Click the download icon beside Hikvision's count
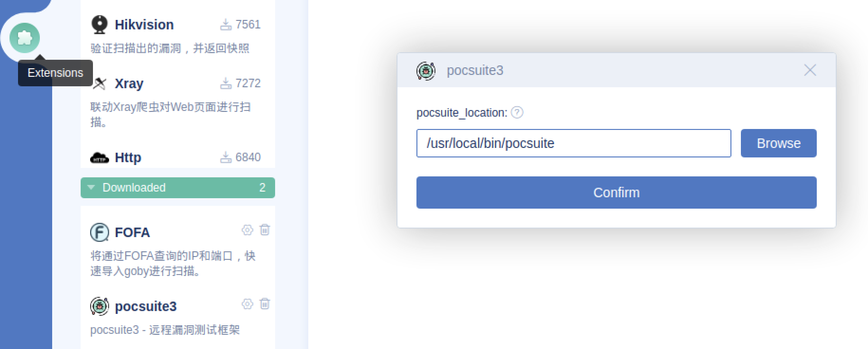The image size is (868, 349). [226, 24]
